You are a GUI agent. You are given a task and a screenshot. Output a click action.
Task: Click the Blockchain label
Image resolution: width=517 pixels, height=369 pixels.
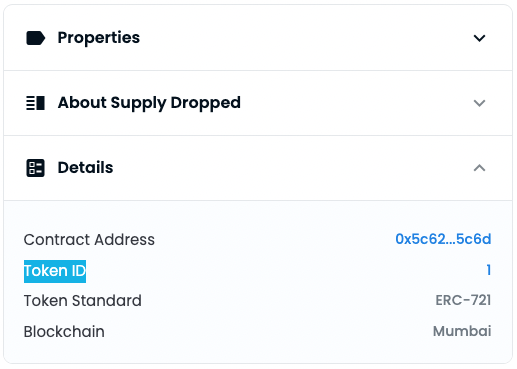click(64, 332)
